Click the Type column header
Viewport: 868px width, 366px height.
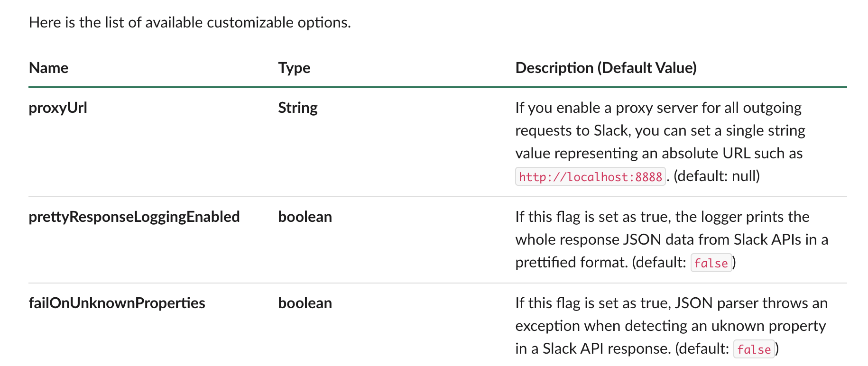(x=294, y=68)
